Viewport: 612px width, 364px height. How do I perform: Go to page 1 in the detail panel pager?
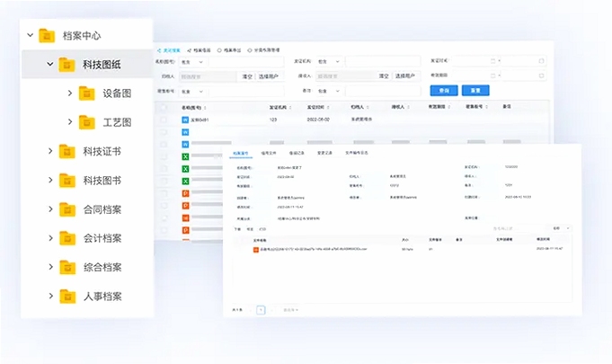pos(261,310)
